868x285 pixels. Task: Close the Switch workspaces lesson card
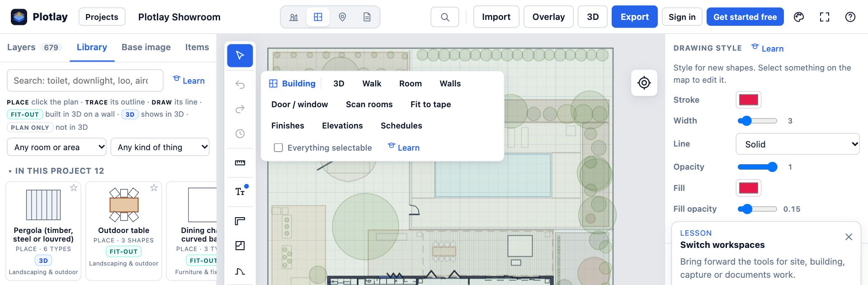(849, 237)
